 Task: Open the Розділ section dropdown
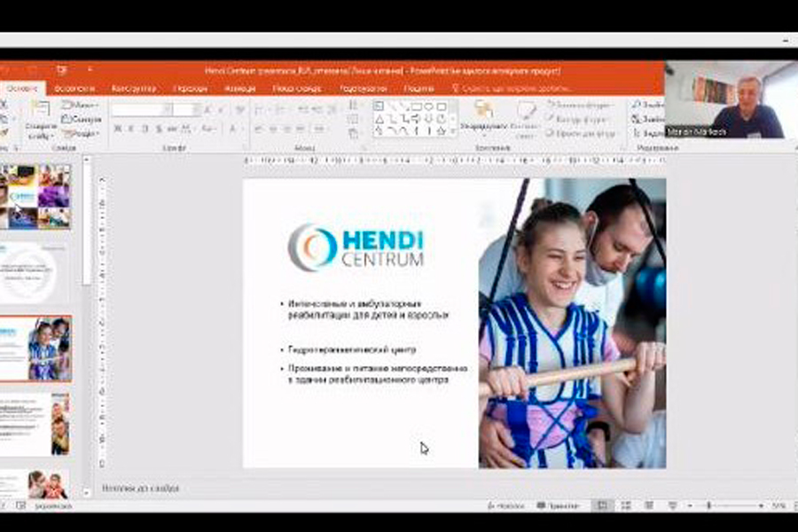[x=80, y=133]
